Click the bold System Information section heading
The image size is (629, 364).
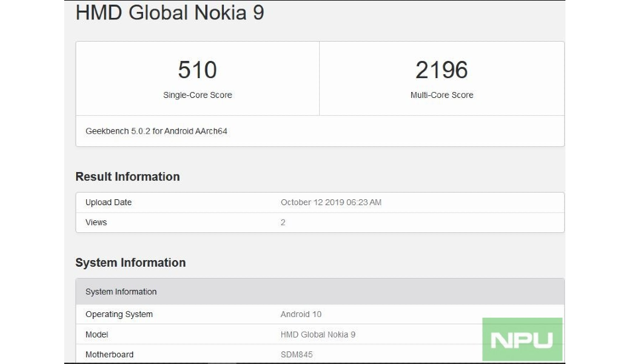point(130,263)
